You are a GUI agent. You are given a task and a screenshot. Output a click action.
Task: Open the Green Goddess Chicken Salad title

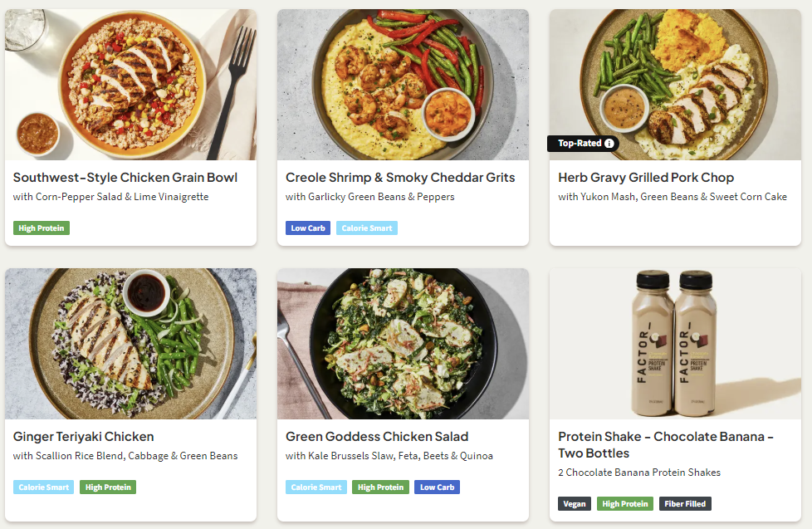pos(377,437)
